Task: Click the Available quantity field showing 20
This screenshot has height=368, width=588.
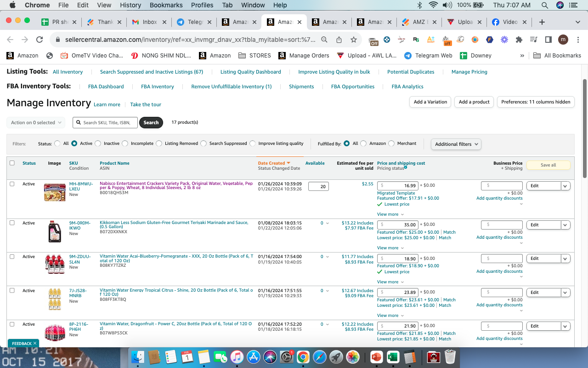Action: pyautogui.click(x=318, y=186)
